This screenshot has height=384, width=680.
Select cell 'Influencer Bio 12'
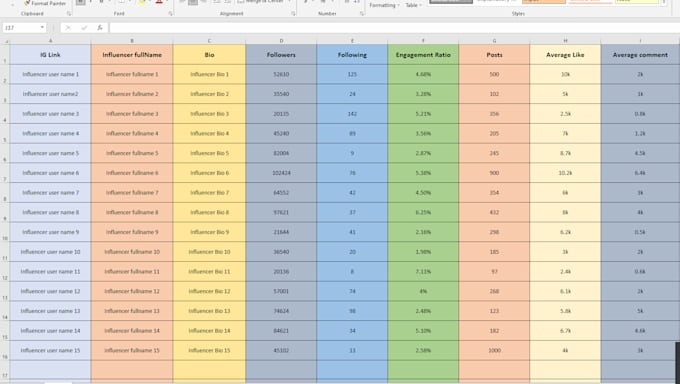click(209, 291)
